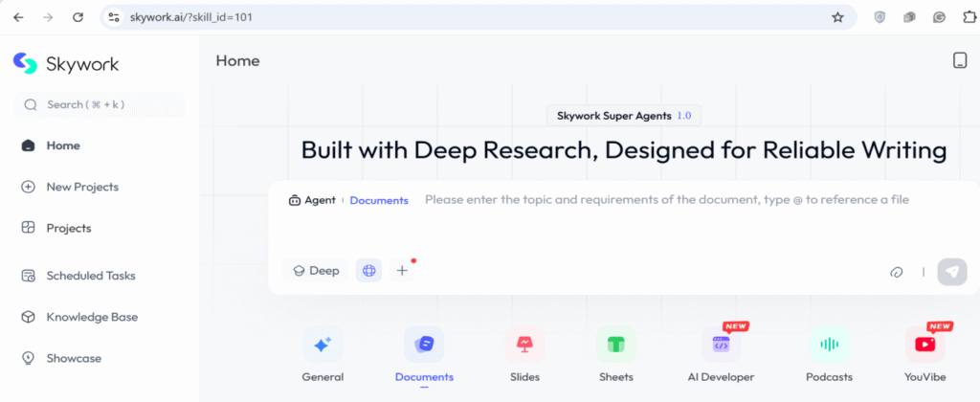This screenshot has height=402, width=980.
Task: Go to Projects in sidebar
Action: point(68,228)
